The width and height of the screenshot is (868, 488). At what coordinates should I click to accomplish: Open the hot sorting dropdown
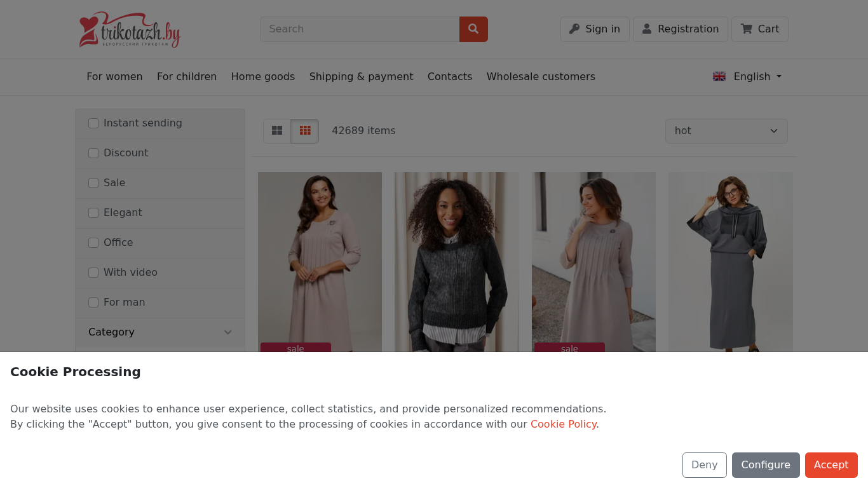click(726, 131)
